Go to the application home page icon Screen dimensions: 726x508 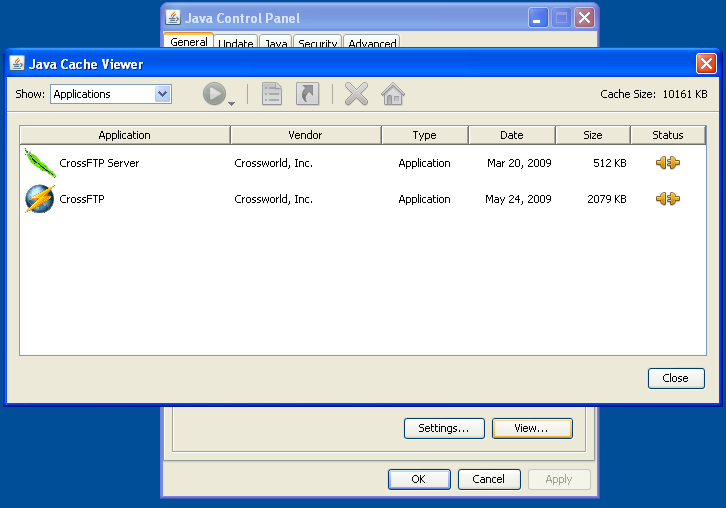coord(393,94)
